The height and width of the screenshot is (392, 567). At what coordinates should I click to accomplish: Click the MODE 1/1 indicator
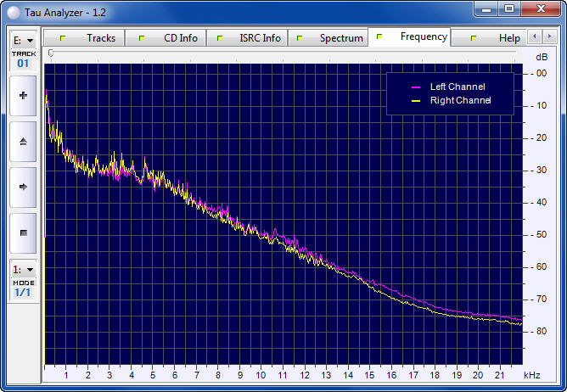pyautogui.click(x=23, y=288)
